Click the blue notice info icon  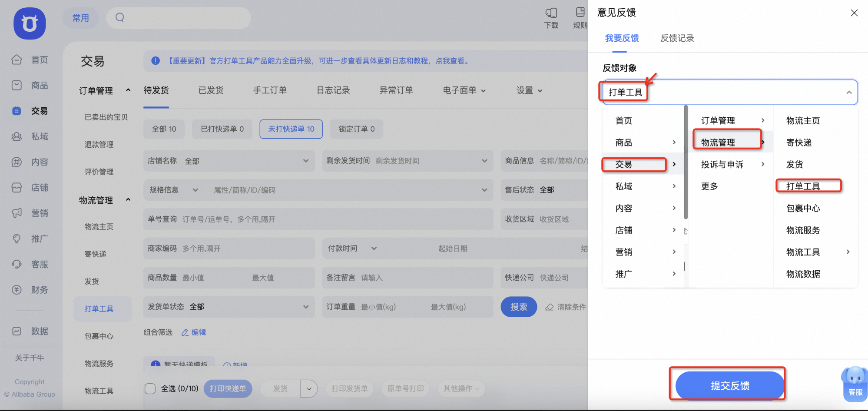point(156,61)
